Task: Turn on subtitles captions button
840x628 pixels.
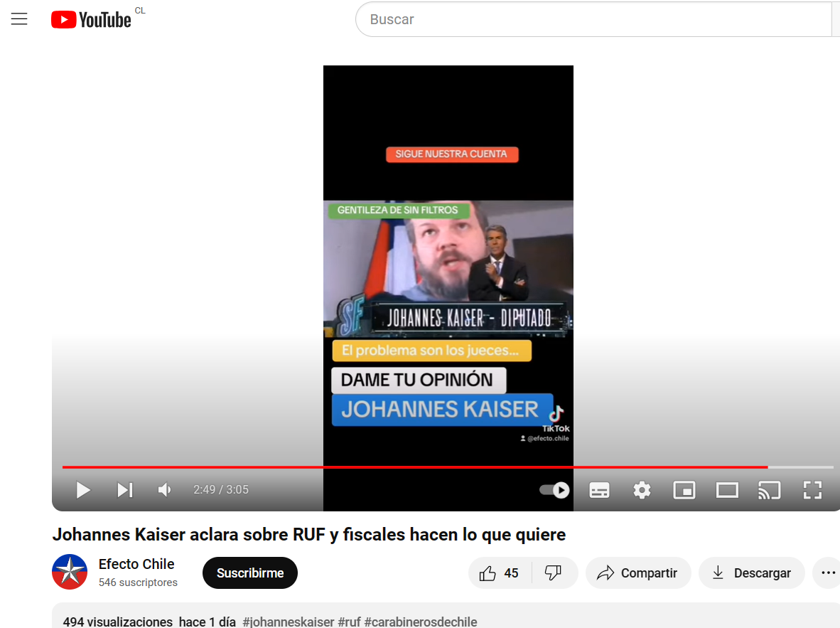Action: click(599, 489)
